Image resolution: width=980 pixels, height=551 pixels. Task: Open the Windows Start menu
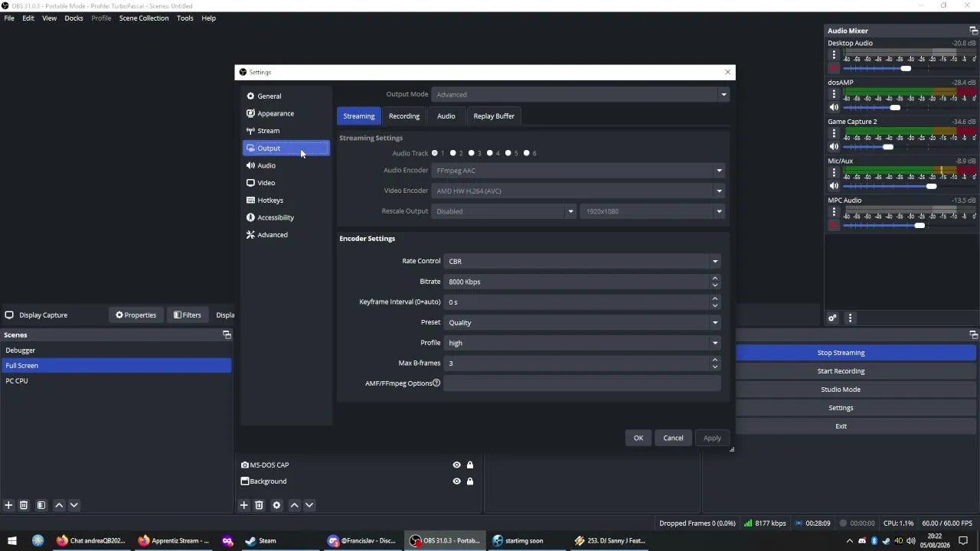(x=12, y=540)
